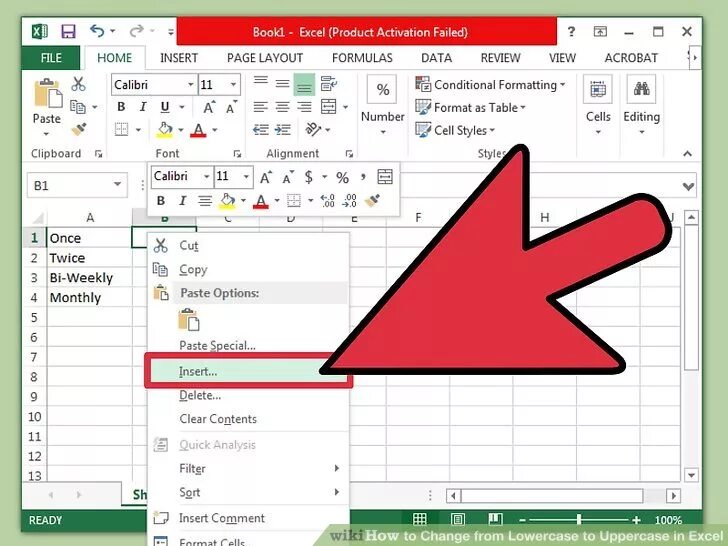Toggle Bold in the ribbon
The image size is (728, 546).
click(121, 107)
